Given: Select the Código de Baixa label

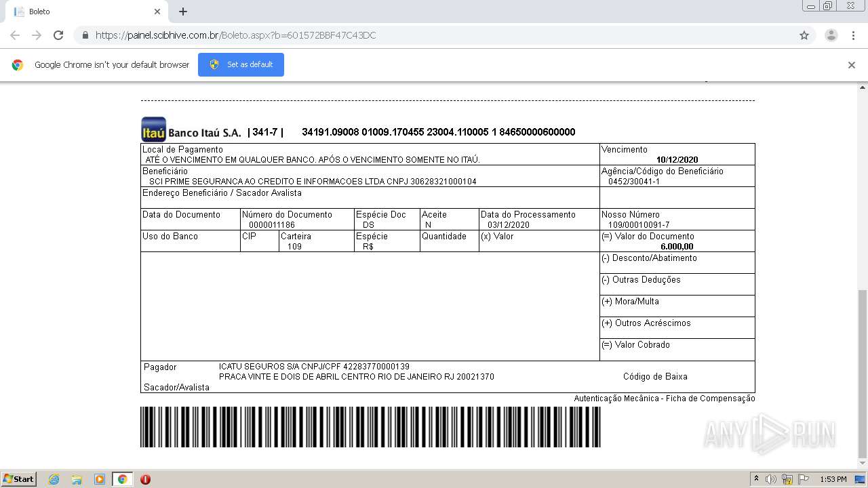Looking at the screenshot, I should click(x=655, y=377).
